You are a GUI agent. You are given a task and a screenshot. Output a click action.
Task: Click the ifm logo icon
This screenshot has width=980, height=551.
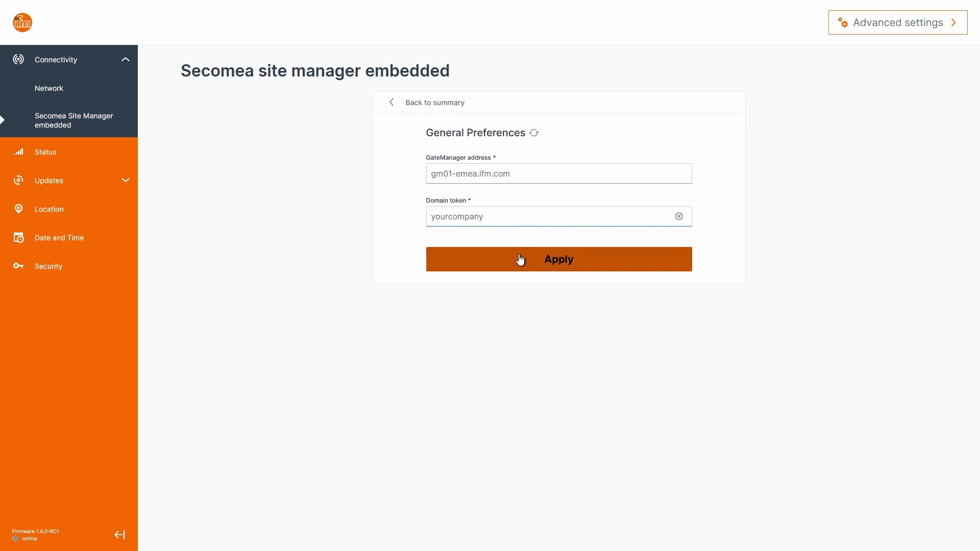(x=22, y=22)
